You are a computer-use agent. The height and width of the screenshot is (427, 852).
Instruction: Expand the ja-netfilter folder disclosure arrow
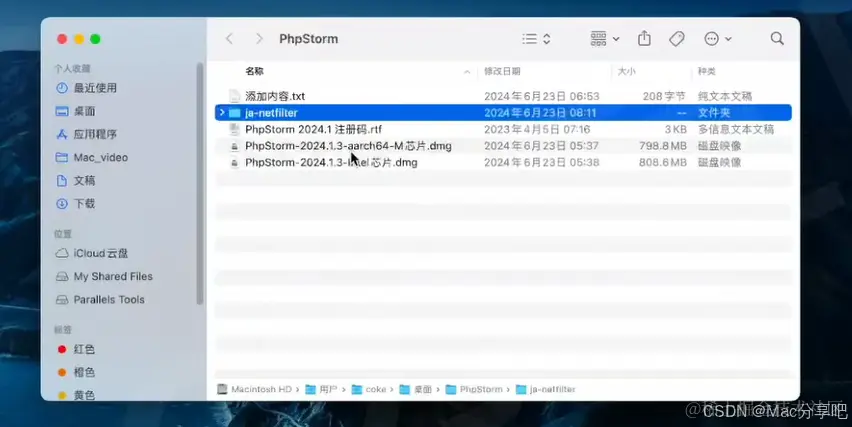click(222, 112)
